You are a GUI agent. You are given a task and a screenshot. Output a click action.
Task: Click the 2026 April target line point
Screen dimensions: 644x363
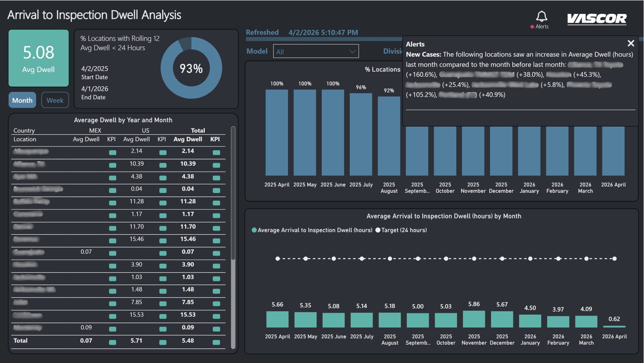point(614,258)
